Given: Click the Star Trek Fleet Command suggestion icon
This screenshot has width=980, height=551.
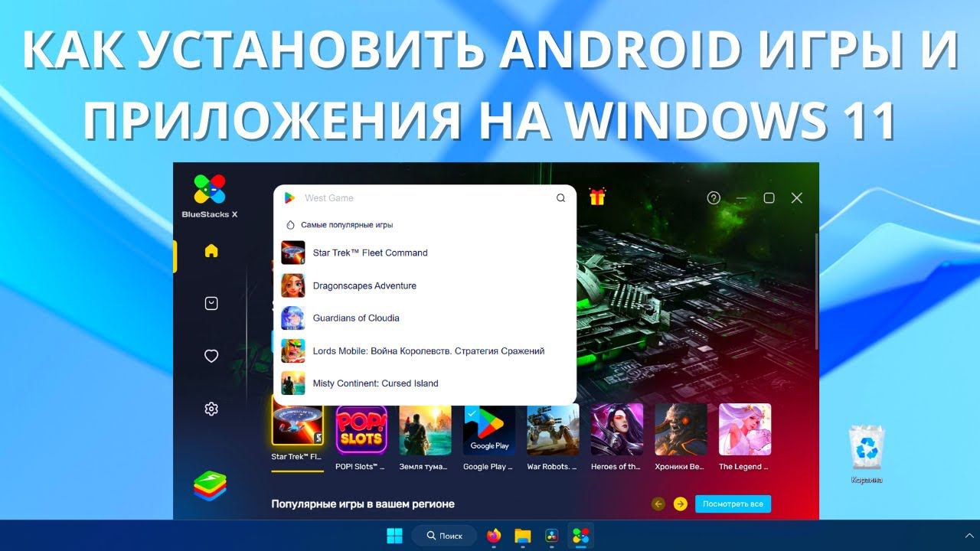Looking at the screenshot, I should click(x=293, y=253).
